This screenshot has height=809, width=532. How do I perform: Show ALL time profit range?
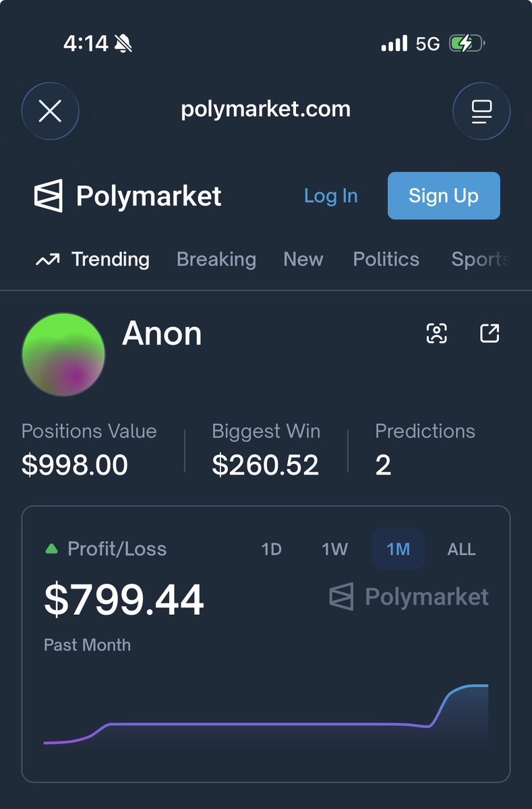pyautogui.click(x=461, y=549)
